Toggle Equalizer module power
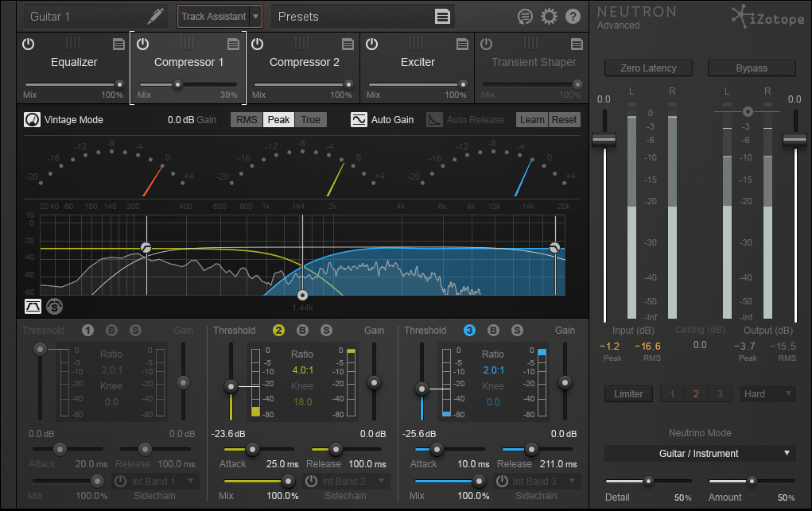The width and height of the screenshot is (812, 511). 29,44
